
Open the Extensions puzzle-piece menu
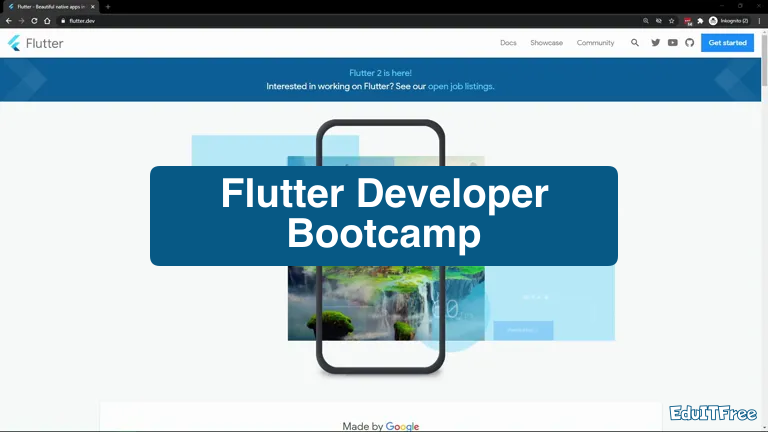click(x=700, y=21)
